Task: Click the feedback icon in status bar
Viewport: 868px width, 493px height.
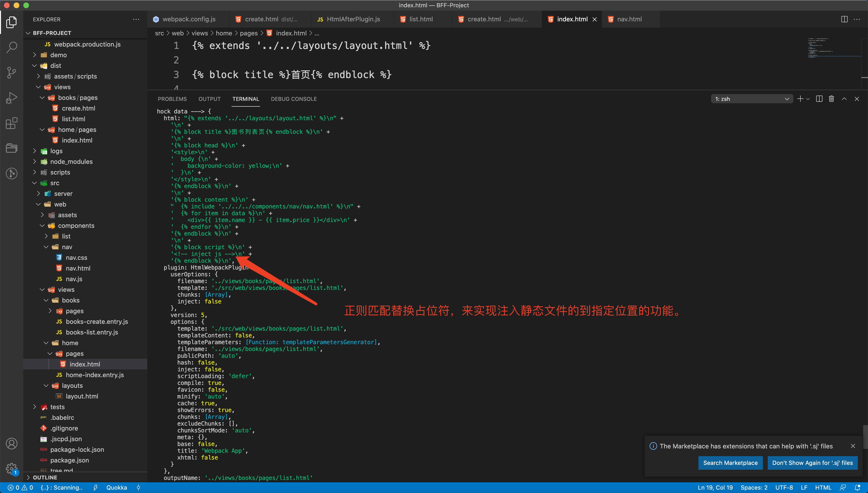Action: (843, 488)
